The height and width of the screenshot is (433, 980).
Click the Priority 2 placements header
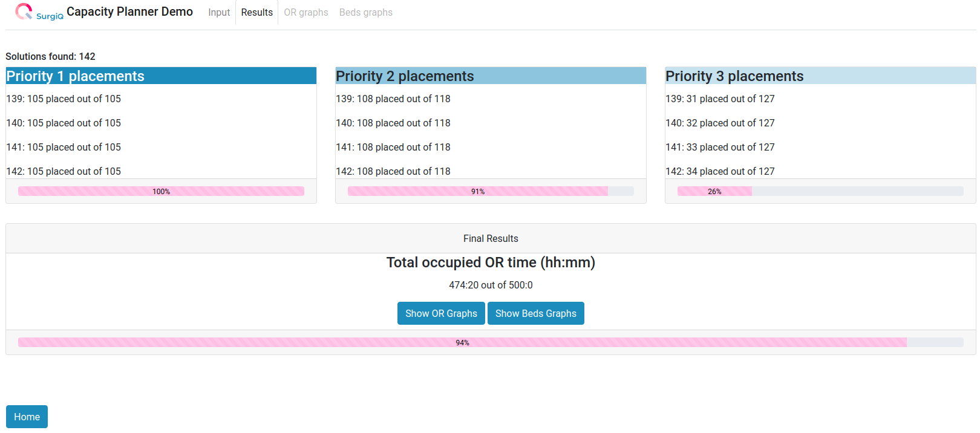pos(491,76)
